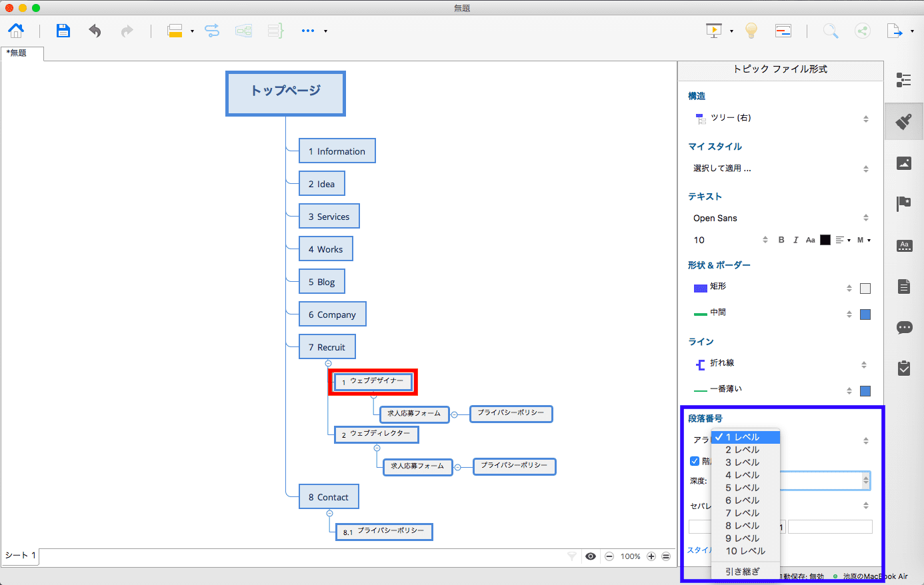The image size is (924, 585).
Task: Open the notes panel in sidebar
Action: click(x=904, y=287)
